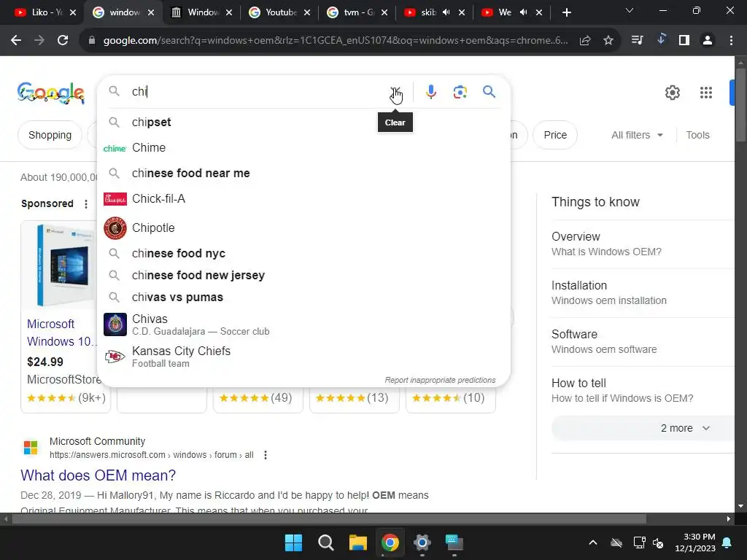This screenshot has height=560, width=747.
Task: Click the Price filter chip
Action: click(x=555, y=135)
